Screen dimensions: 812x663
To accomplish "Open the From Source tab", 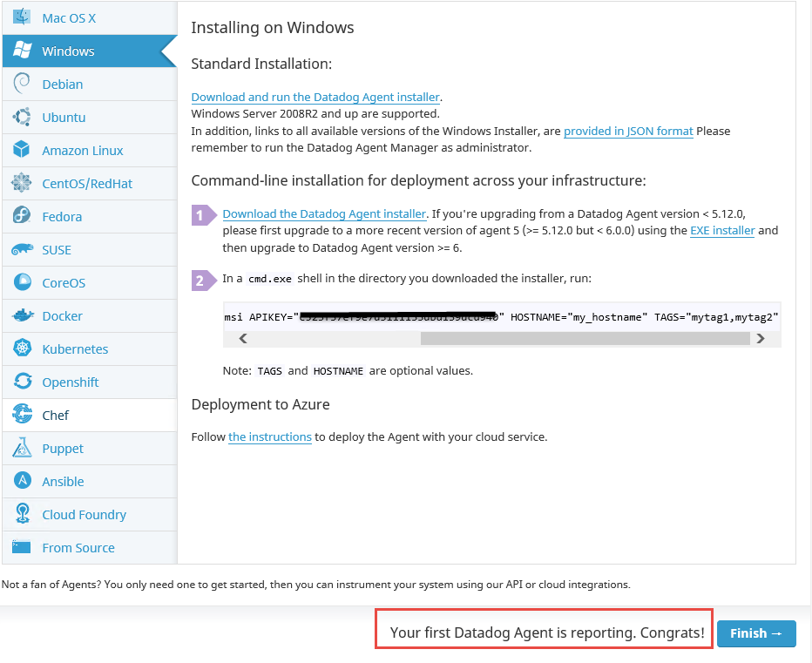I will tap(90, 548).
